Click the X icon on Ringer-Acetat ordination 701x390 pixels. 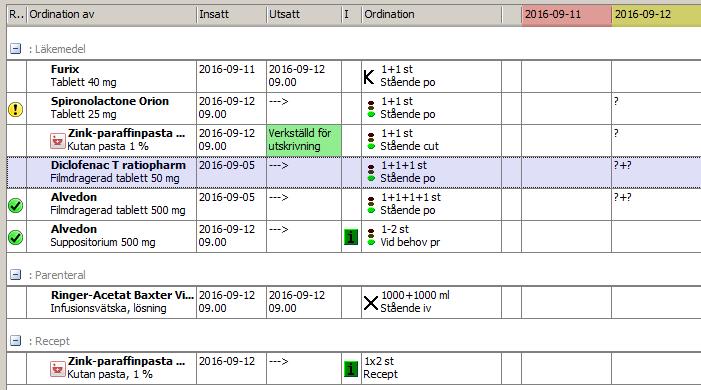pyautogui.click(x=371, y=303)
